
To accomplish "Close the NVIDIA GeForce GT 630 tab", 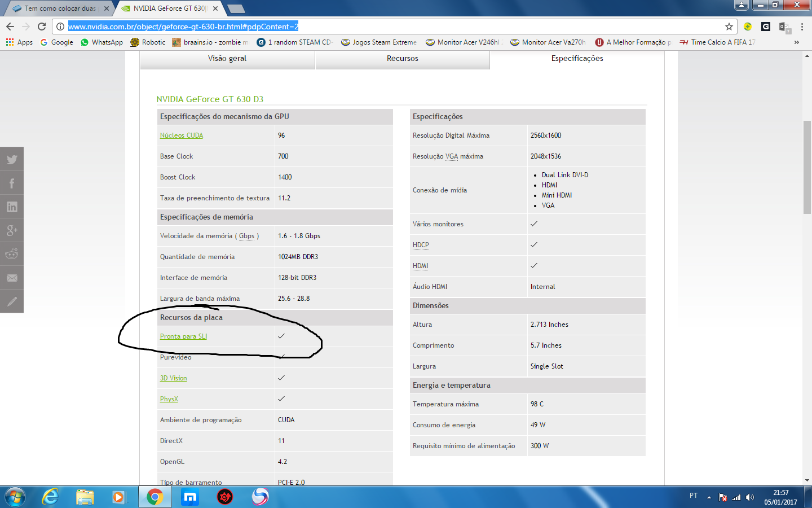I will (215, 8).
